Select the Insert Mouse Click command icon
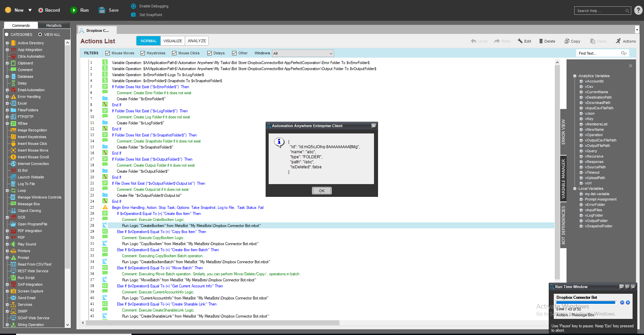Viewport: 644px width, 335px height. coord(13,144)
